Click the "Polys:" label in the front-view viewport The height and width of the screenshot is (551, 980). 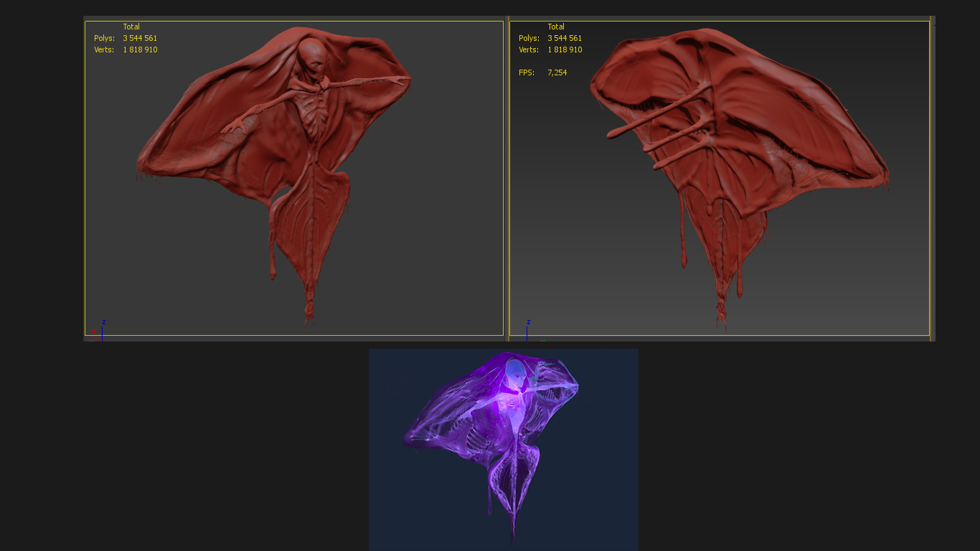tap(105, 38)
